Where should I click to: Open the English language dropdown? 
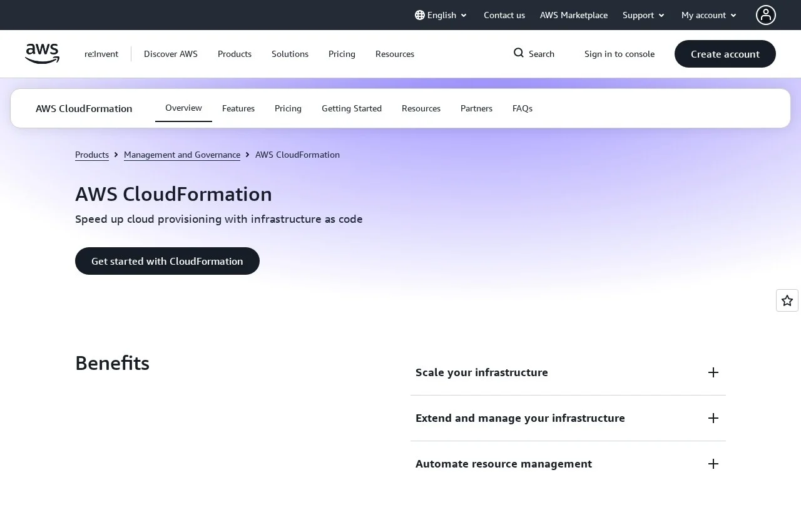pos(441,15)
